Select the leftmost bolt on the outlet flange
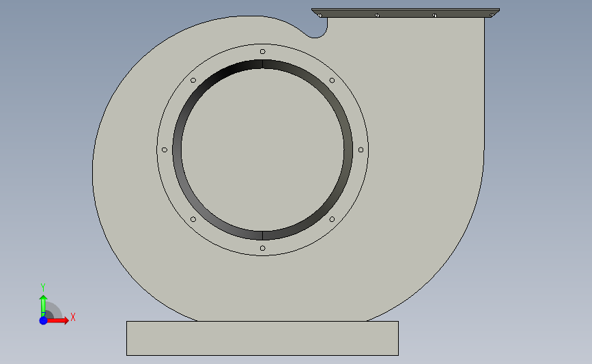Screen dimensions: 592x364 pos(320,16)
